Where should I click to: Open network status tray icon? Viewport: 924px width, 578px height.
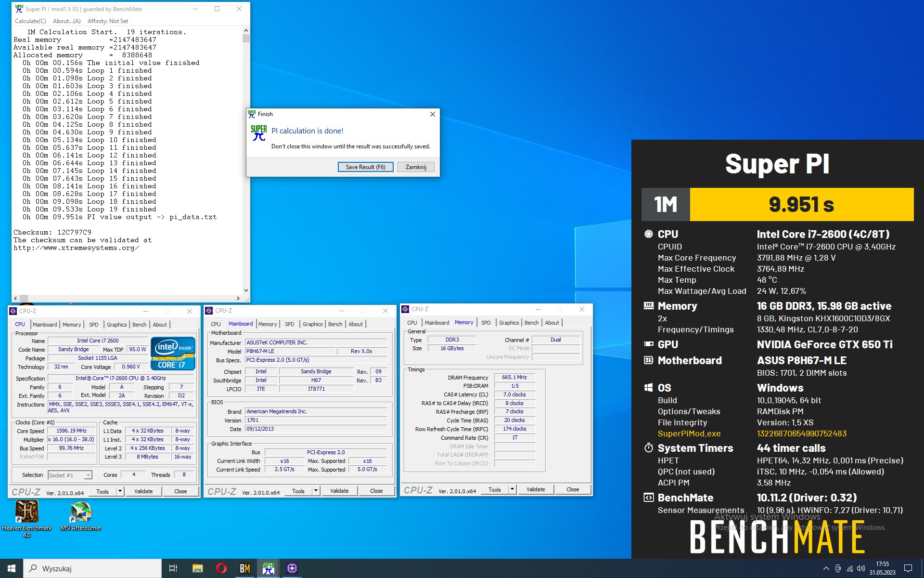pyautogui.click(x=849, y=568)
